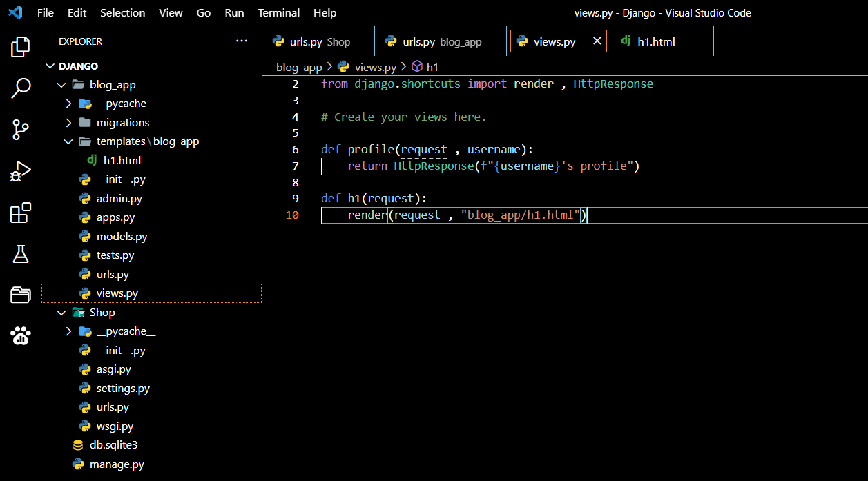Click the Python icon beside admin.py

(x=85, y=198)
